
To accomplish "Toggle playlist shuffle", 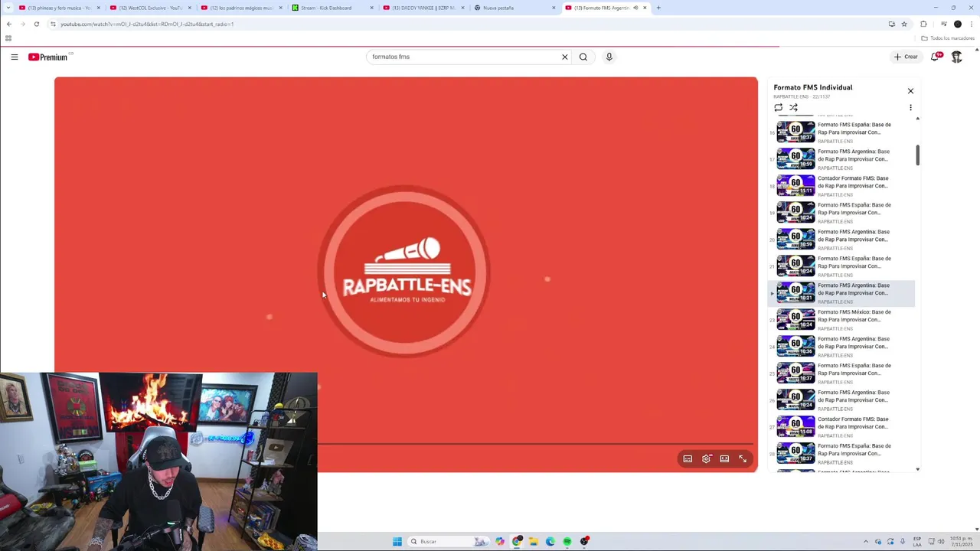I will pos(793,107).
